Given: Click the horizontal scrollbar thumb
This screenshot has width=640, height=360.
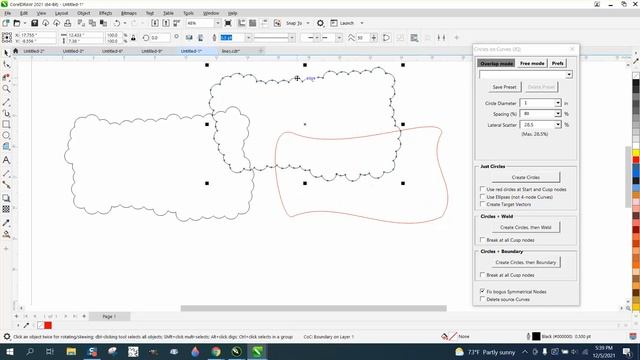Looking at the screenshot, I should 313,308.
